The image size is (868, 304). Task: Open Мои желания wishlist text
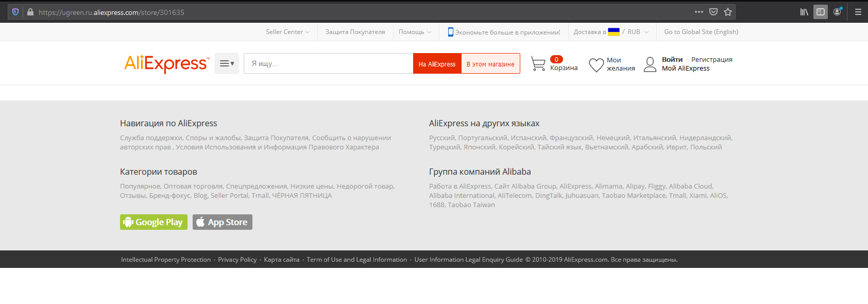621,64
